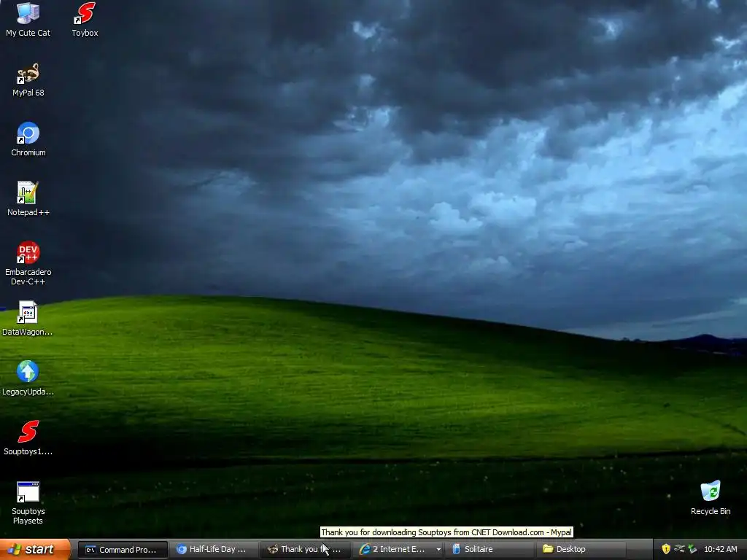Select the My Cute Cat desktop icon
The width and height of the screenshot is (747, 560).
[x=28, y=20]
